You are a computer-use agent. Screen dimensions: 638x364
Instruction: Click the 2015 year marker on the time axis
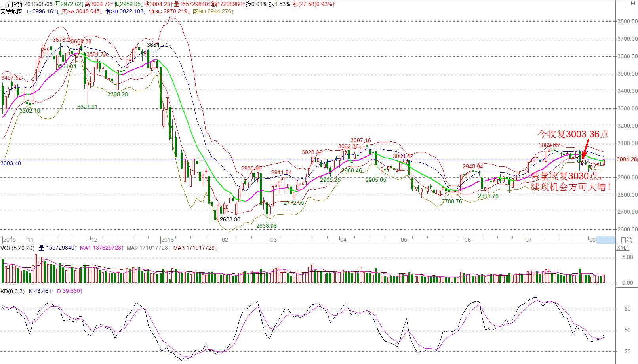[x=10, y=240]
